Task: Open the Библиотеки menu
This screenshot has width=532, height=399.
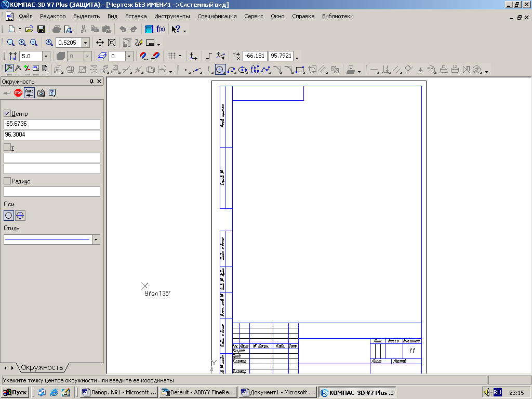Action: [x=338, y=16]
